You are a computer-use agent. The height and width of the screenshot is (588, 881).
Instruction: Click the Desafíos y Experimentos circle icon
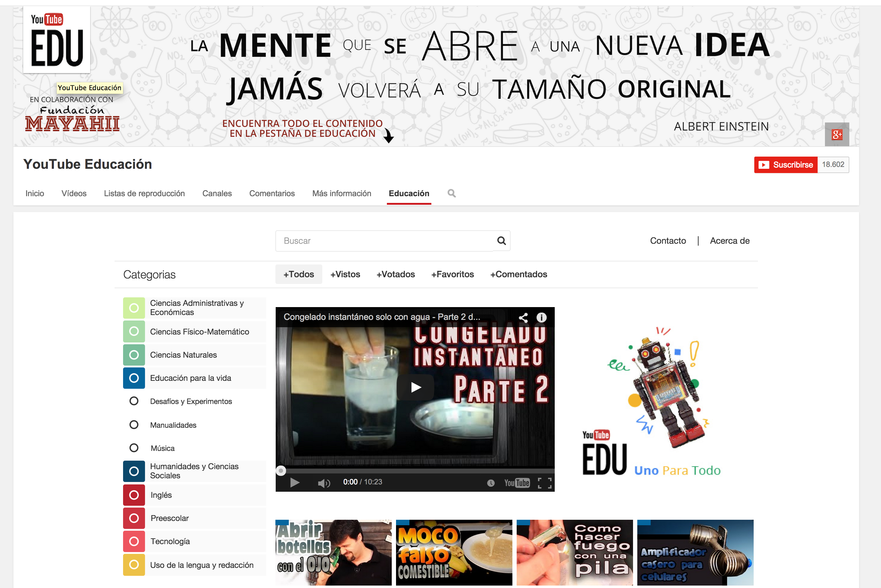(134, 401)
